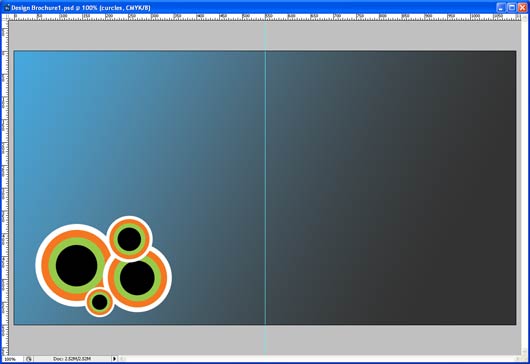Image resolution: width=530 pixels, height=364 pixels.
Task: Open the status bar options arrow menu
Action: [114, 359]
